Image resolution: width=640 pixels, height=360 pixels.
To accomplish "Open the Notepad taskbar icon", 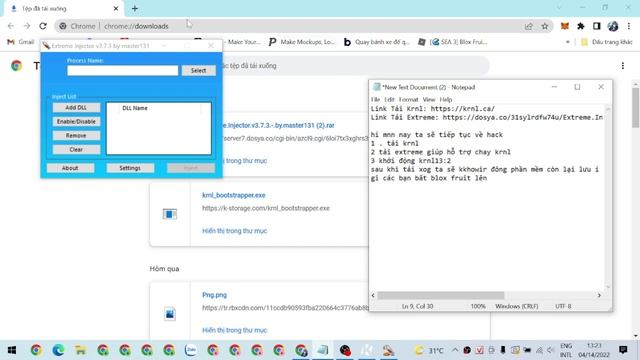I will tap(323, 350).
